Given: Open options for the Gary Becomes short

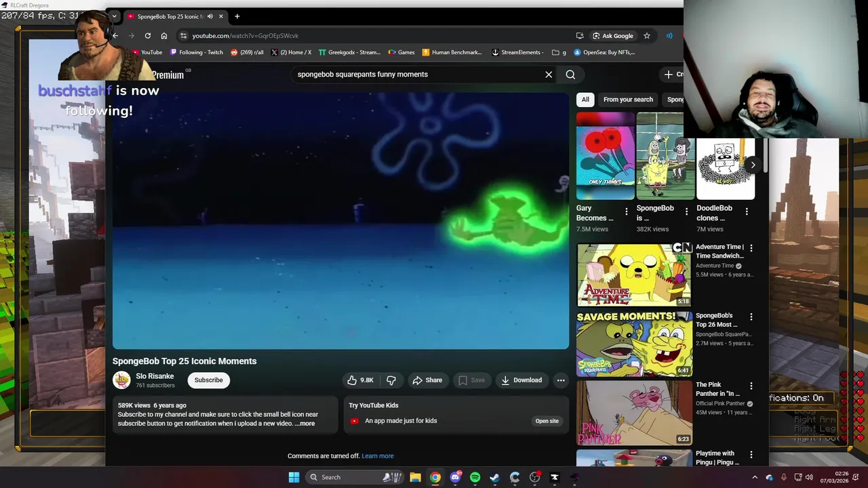Looking at the screenshot, I should [627, 212].
